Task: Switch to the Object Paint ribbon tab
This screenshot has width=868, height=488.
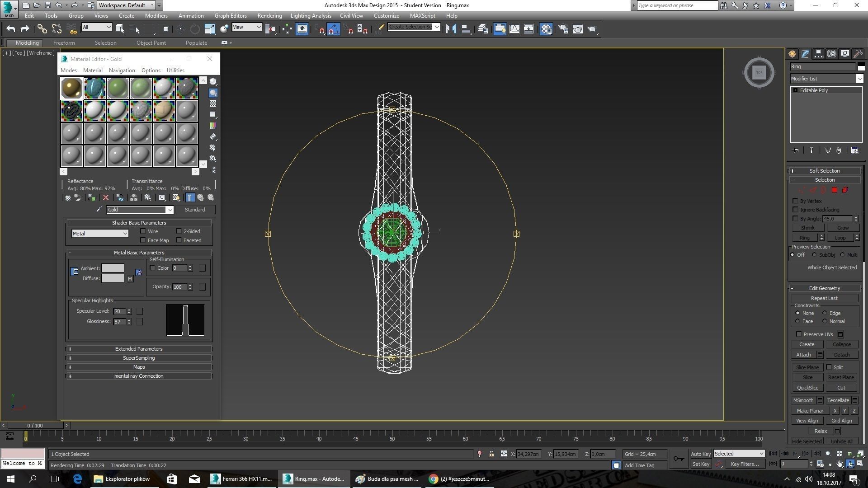Action: (x=151, y=43)
